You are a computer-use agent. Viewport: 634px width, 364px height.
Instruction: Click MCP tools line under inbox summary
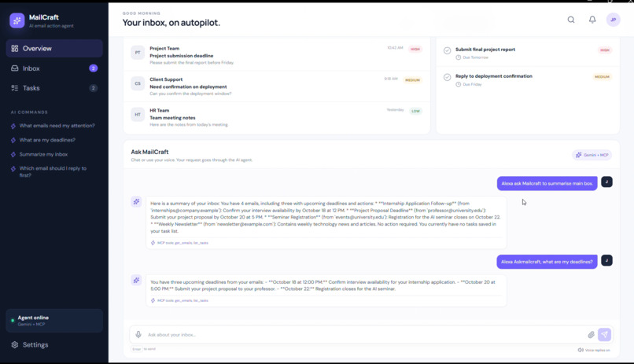[179, 243]
